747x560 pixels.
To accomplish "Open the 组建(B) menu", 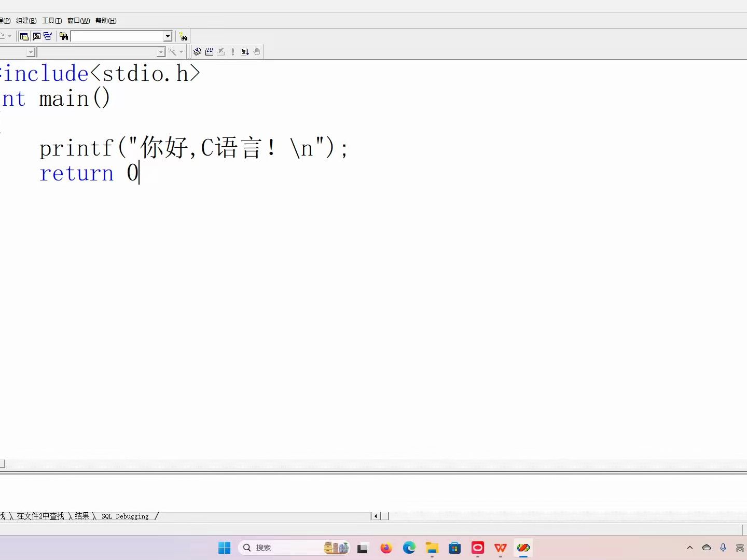I will pyautogui.click(x=26, y=21).
